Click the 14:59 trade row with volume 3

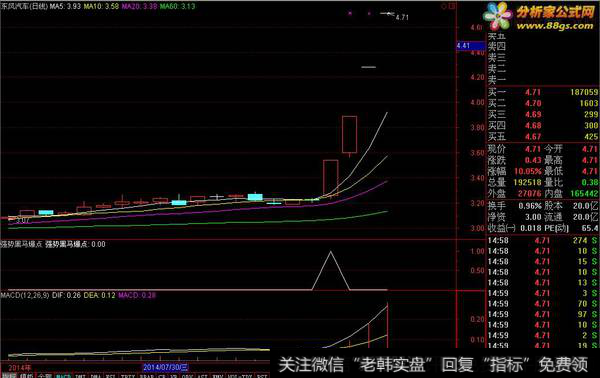coord(543,293)
